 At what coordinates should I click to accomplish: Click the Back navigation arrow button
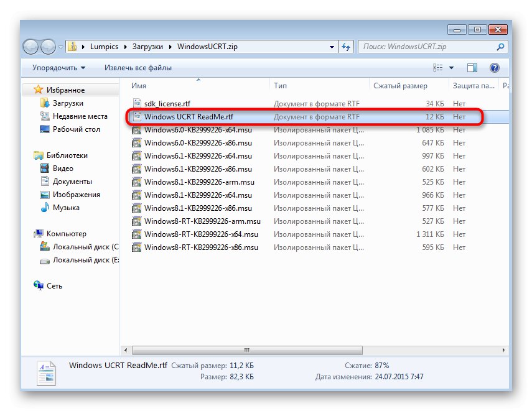point(31,47)
